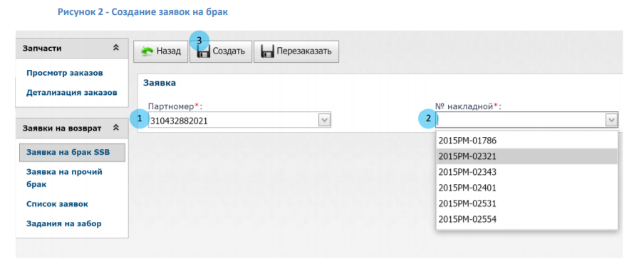Viewport: 644px width, 269px height.
Task: Choose invoice 2015PM-02401
Action: [x=527, y=188]
